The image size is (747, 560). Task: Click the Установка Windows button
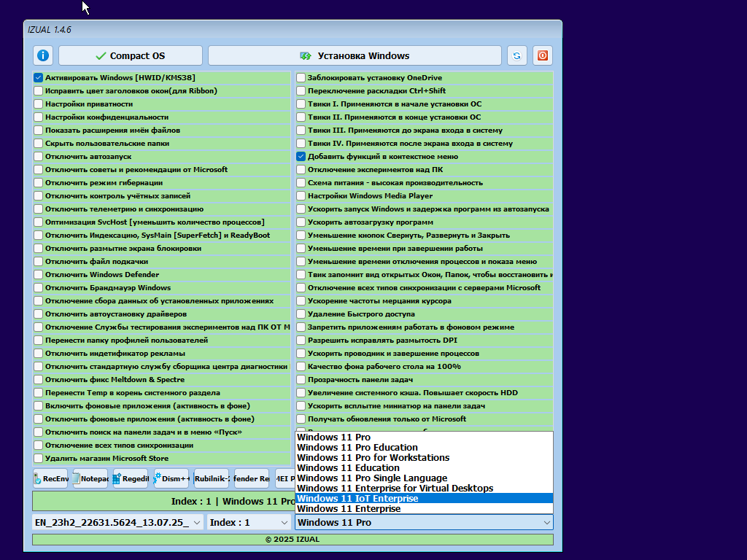pos(355,55)
